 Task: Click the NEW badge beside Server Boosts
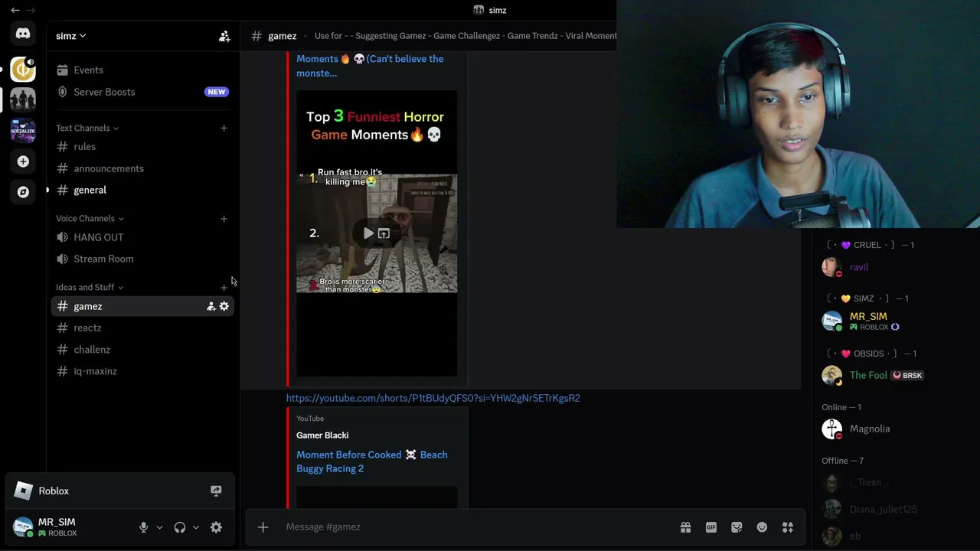216,92
